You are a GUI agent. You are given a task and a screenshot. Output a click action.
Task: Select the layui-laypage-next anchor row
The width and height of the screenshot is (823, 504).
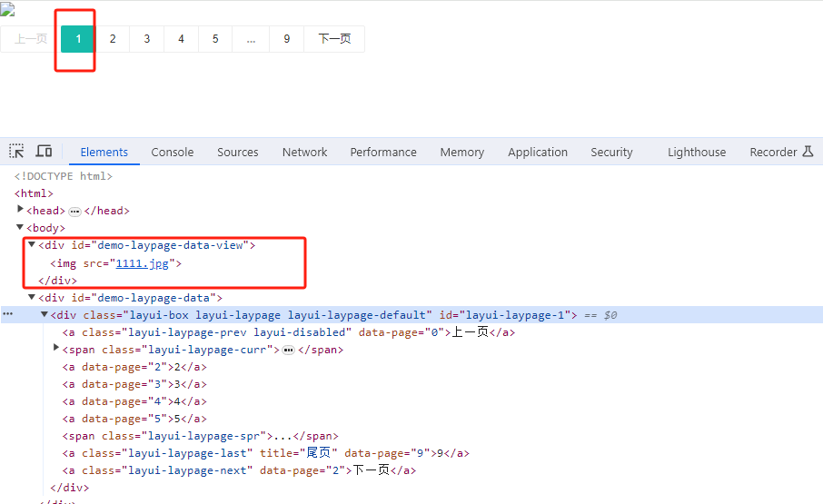239,470
